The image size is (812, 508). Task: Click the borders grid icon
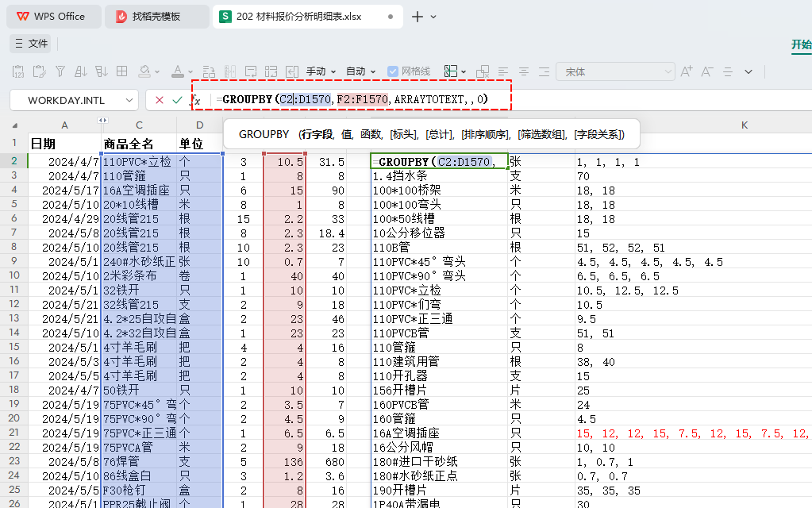122,71
